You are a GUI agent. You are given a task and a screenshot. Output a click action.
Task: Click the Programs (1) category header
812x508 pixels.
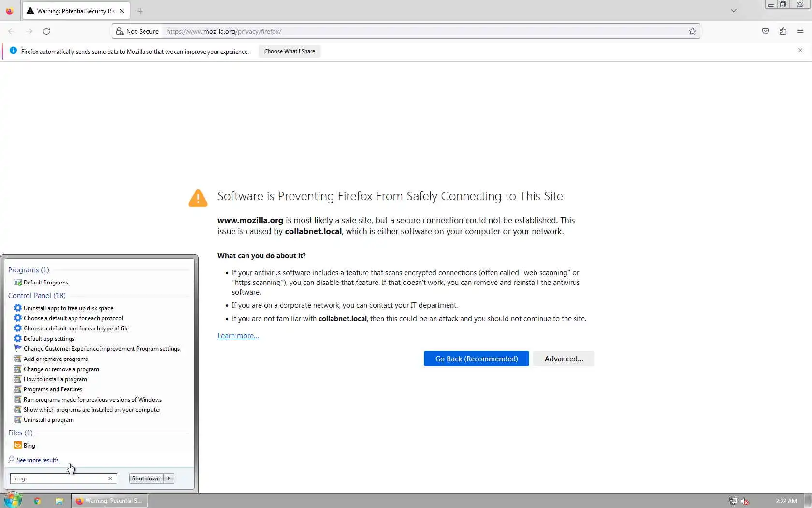pos(29,270)
